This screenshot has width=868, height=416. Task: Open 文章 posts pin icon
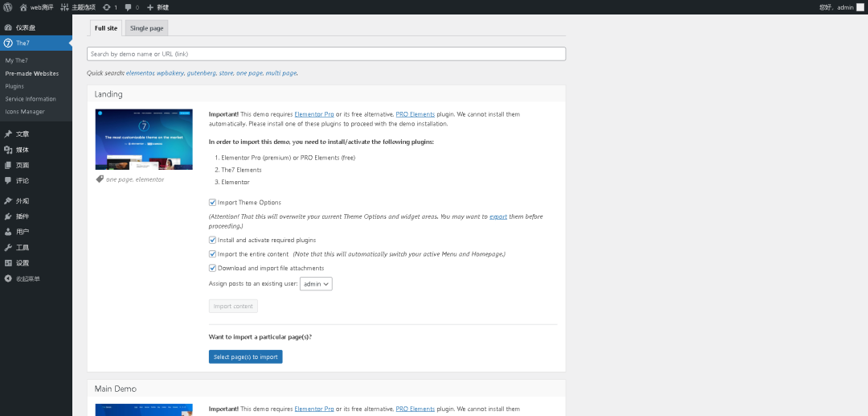(8, 134)
